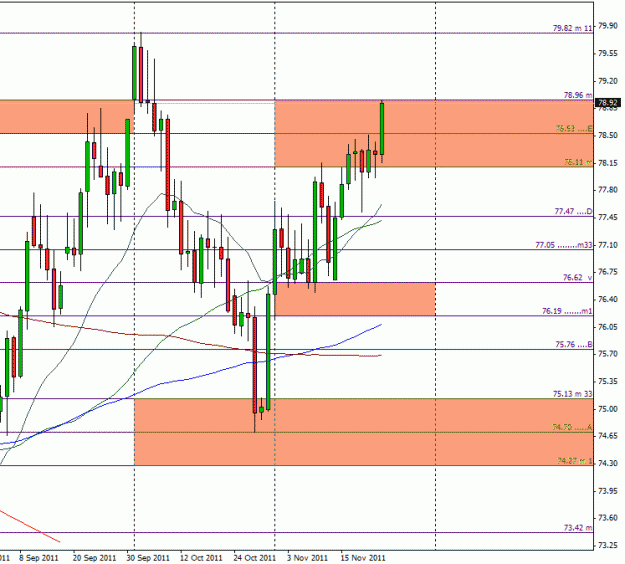Click the 78.53 ....E level label
The image size is (625, 564).
[574, 128]
